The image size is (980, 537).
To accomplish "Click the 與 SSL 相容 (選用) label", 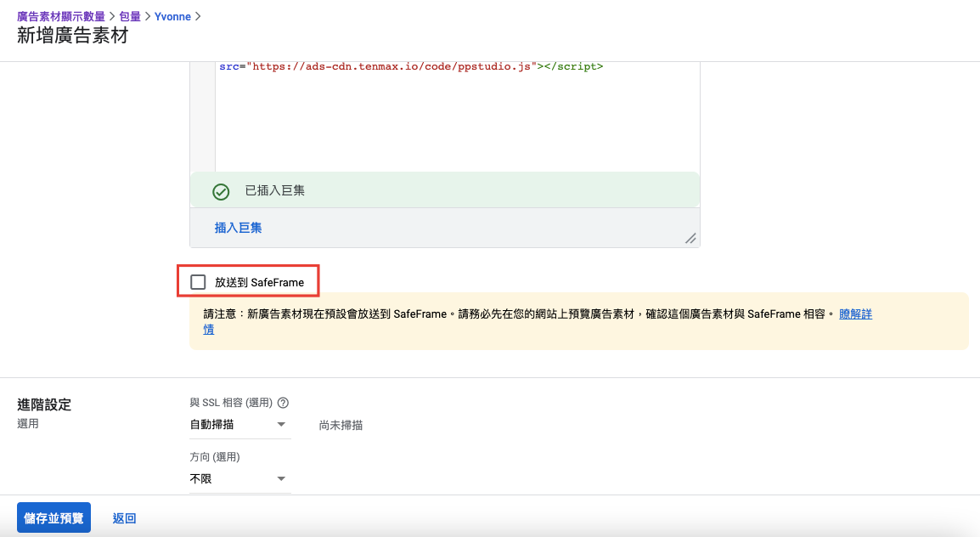I will pos(231,403).
